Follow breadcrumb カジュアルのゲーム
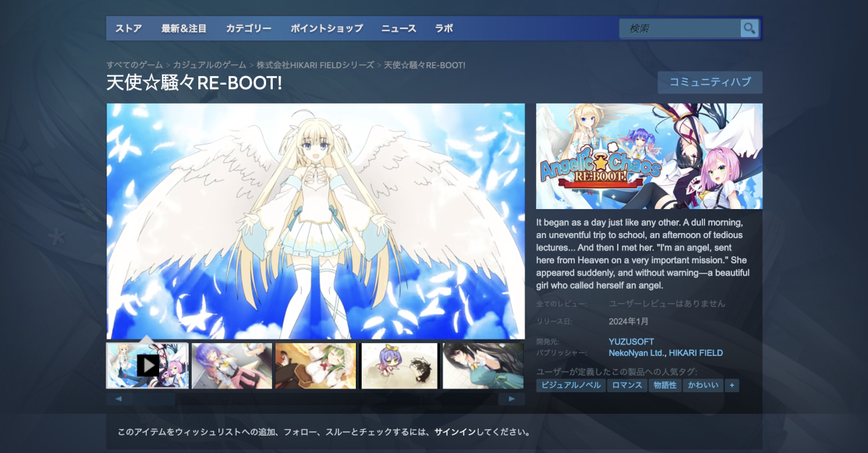 pos(210,65)
